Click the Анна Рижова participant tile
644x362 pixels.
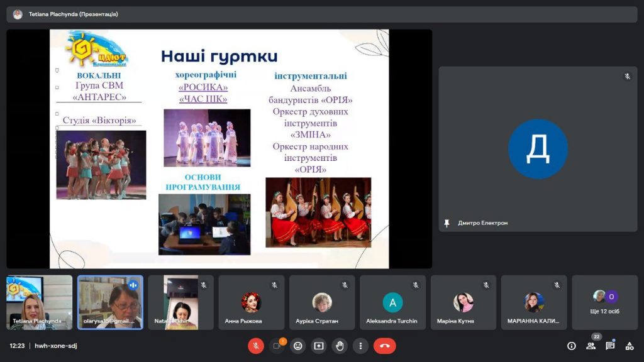click(251, 302)
